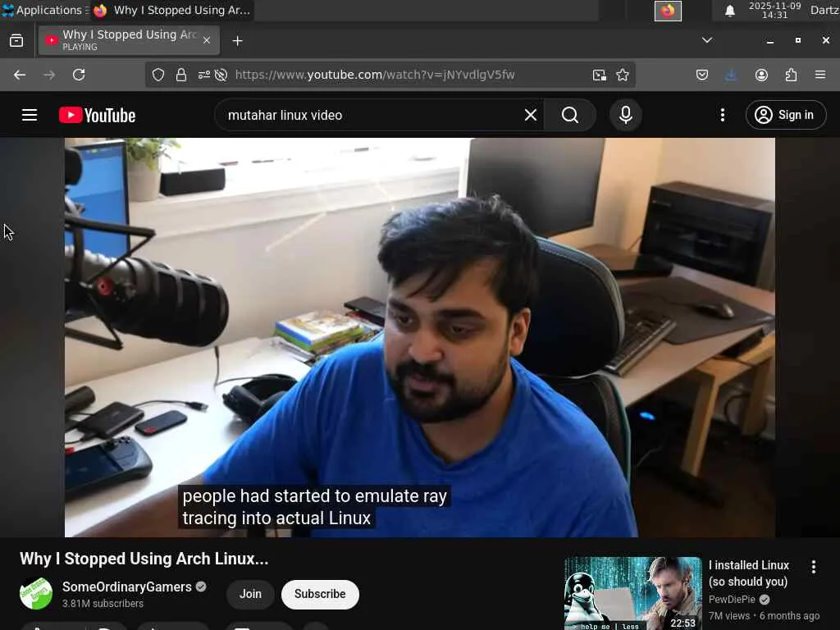Select the Why I Stopped Using Arch tab
Viewport: 840px width, 630px height.
(x=129, y=40)
